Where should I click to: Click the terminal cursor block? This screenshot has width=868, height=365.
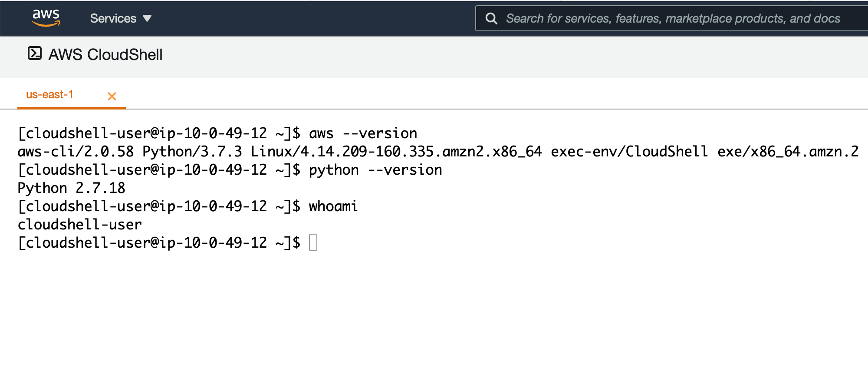[x=313, y=242]
